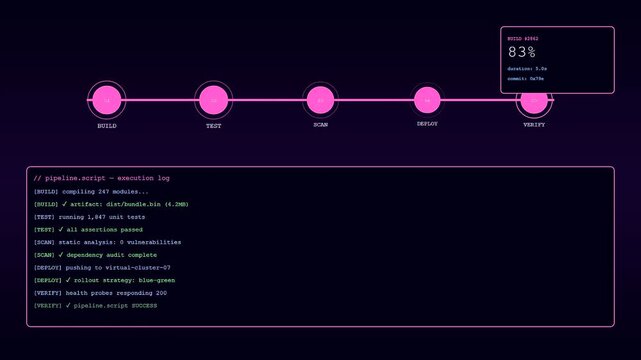This screenshot has width=641, height=360.
Task: Select log line 'artifact: dist/bundle.bin (4.2MB)'
Action: (111, 204)
